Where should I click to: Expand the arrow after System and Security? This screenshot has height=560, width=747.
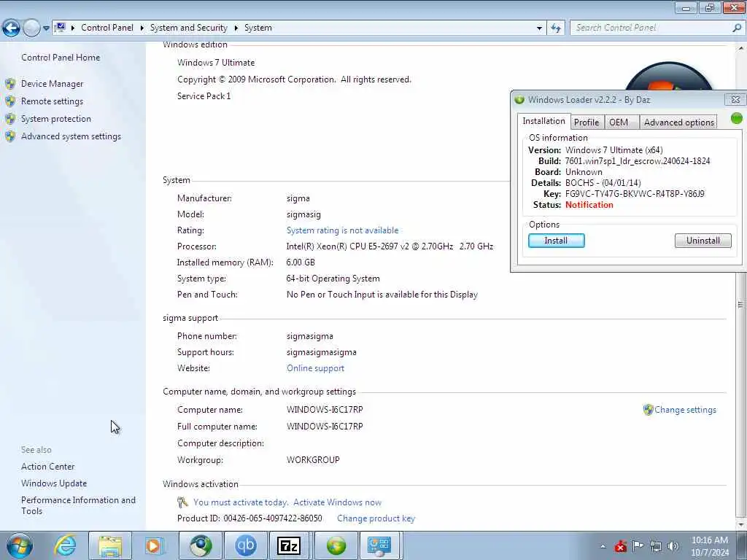(236, 28)
